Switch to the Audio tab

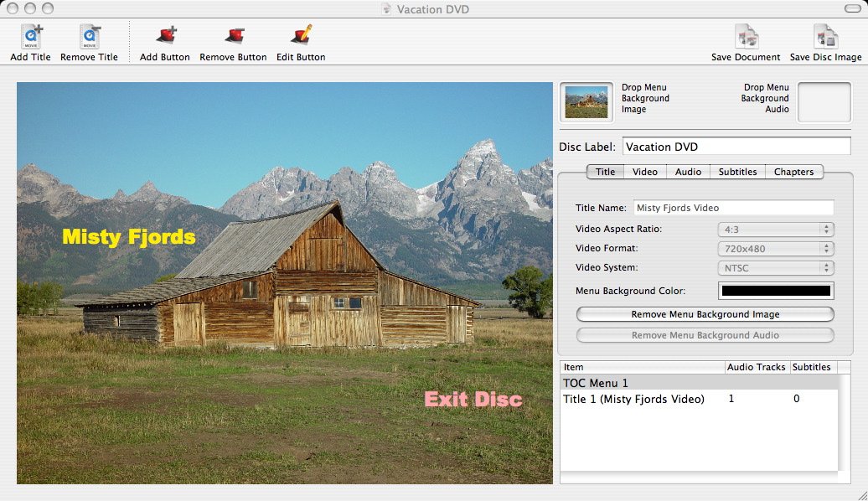click(688, 172)
